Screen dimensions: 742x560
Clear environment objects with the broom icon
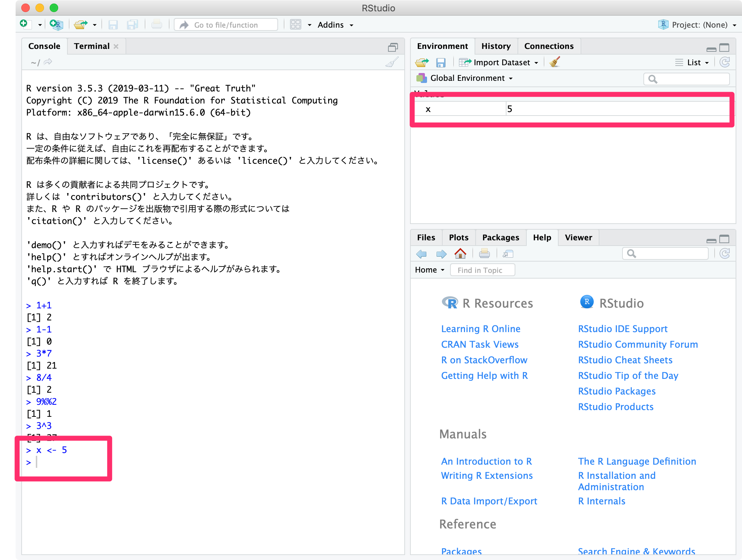pyautogui.click(x=554, y=62)
